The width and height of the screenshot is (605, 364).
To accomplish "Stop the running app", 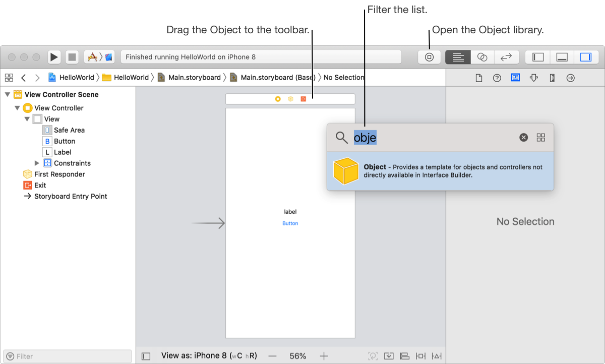I will (x=72, y=57).
